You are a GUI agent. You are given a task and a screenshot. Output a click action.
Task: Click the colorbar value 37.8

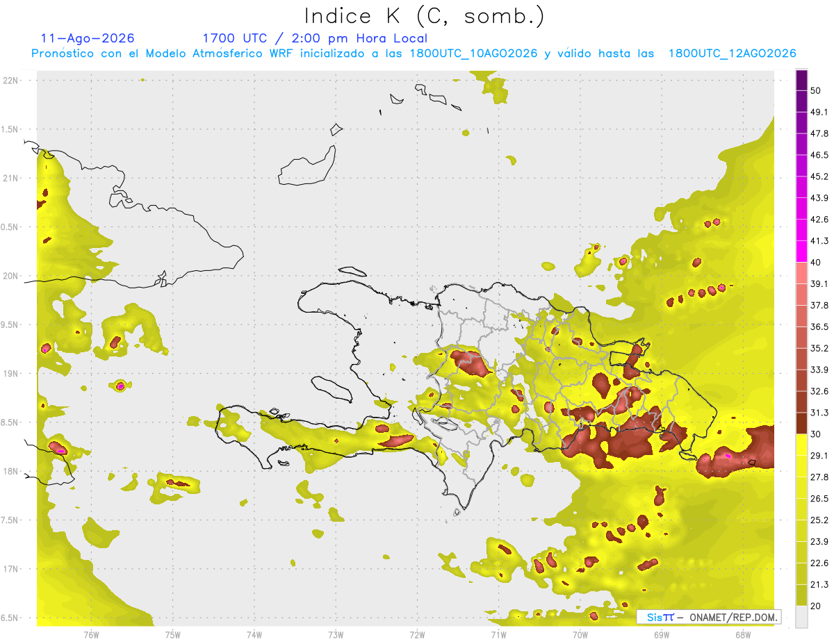pyautogui.click(x=819, y=305)
